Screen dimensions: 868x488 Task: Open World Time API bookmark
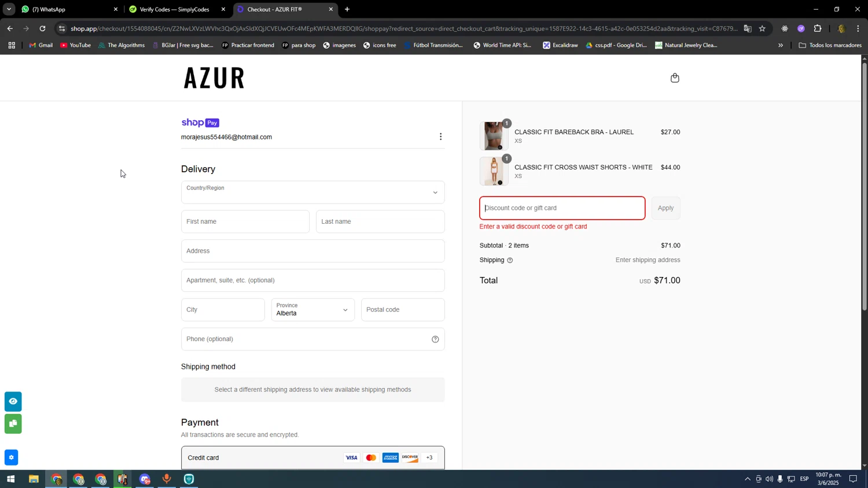[502, 45]
